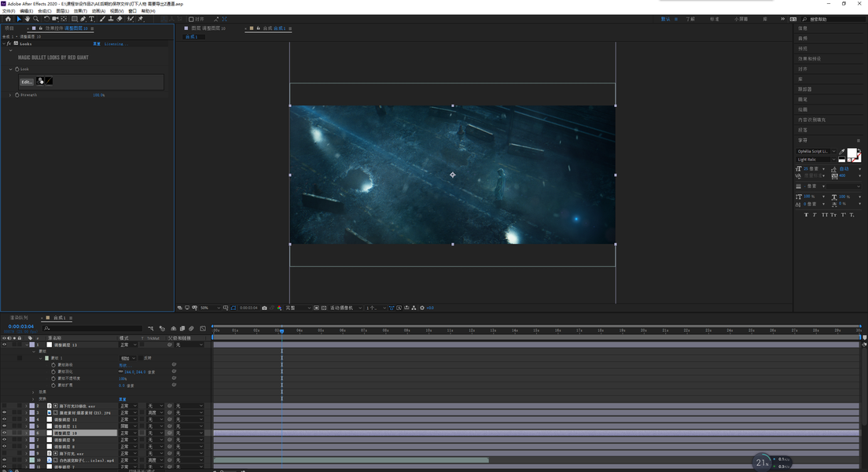
Task: Expand the Transform group of layer 1
Action: click(x=33, y=399)
